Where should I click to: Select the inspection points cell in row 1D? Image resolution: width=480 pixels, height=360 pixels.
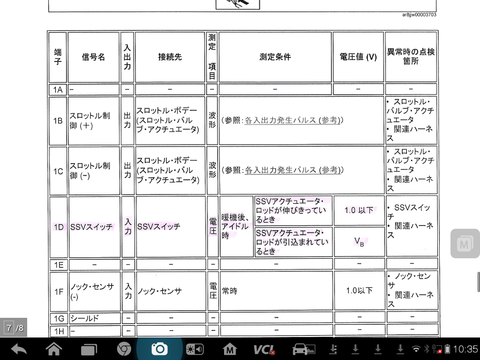411,226
